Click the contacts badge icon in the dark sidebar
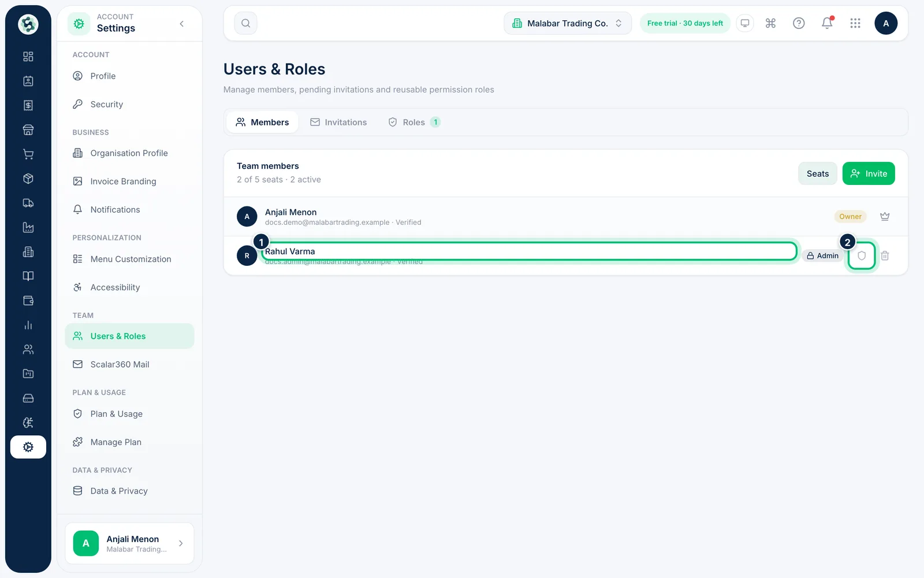 pos(28,81)
